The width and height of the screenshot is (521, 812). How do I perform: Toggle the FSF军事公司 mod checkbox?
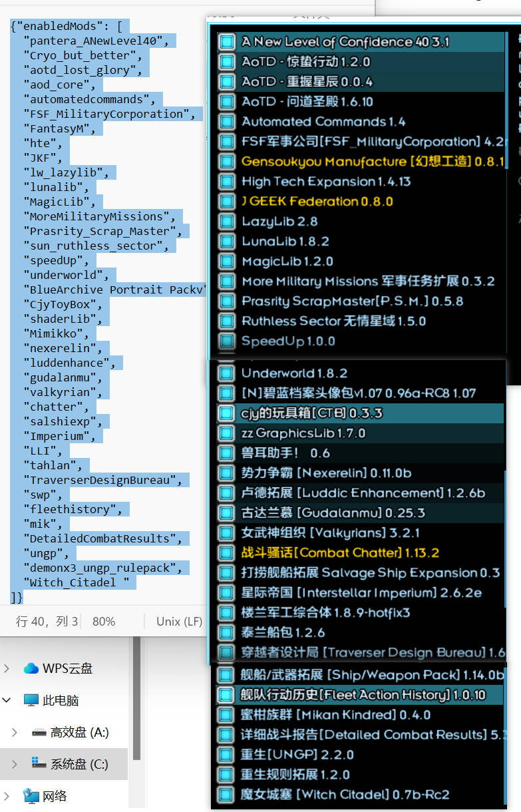(x=227, y=142)
